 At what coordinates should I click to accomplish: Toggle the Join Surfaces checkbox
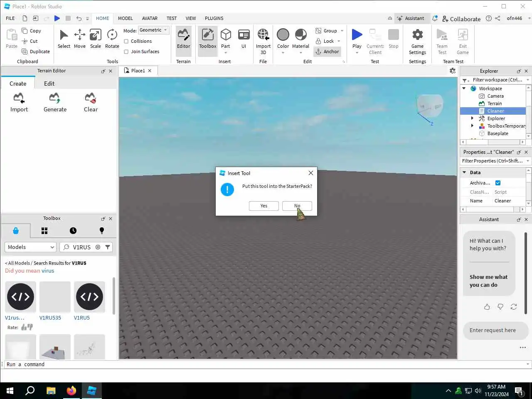click(126, 52)
